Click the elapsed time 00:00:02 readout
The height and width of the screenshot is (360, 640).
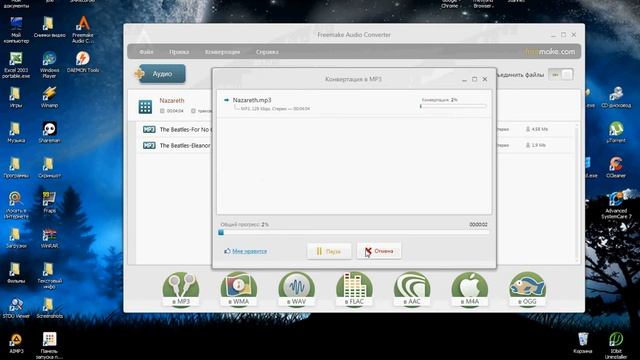(x=478, y=224)
